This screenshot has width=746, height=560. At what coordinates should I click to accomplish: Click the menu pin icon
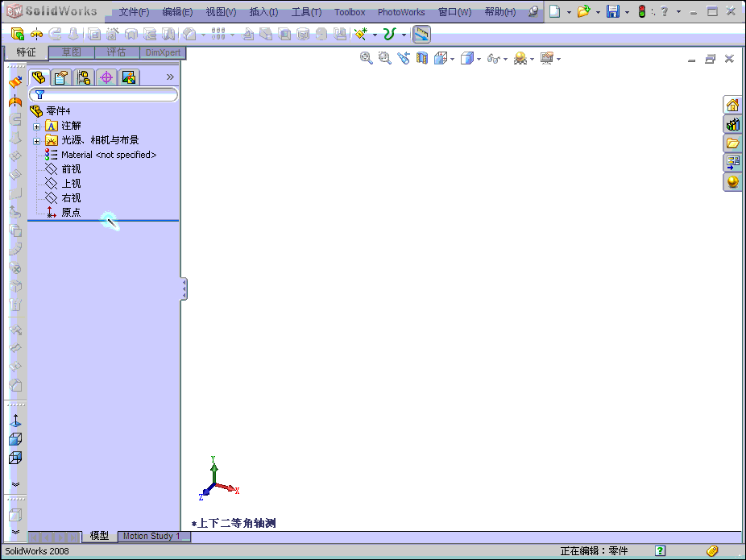[534, 11]
